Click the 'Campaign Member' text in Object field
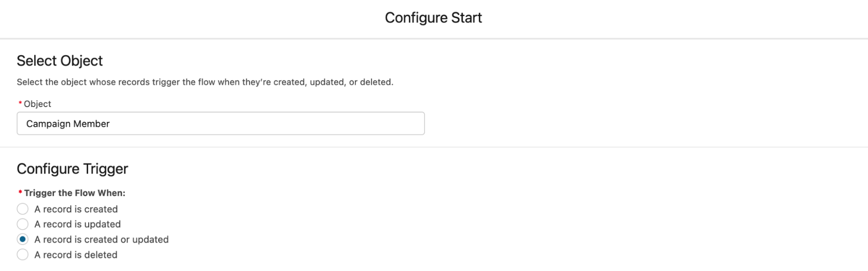 68,124
